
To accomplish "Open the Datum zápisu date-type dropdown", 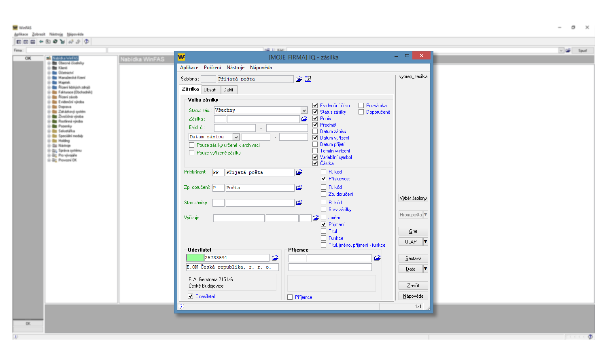I will [x=236, y=137].
